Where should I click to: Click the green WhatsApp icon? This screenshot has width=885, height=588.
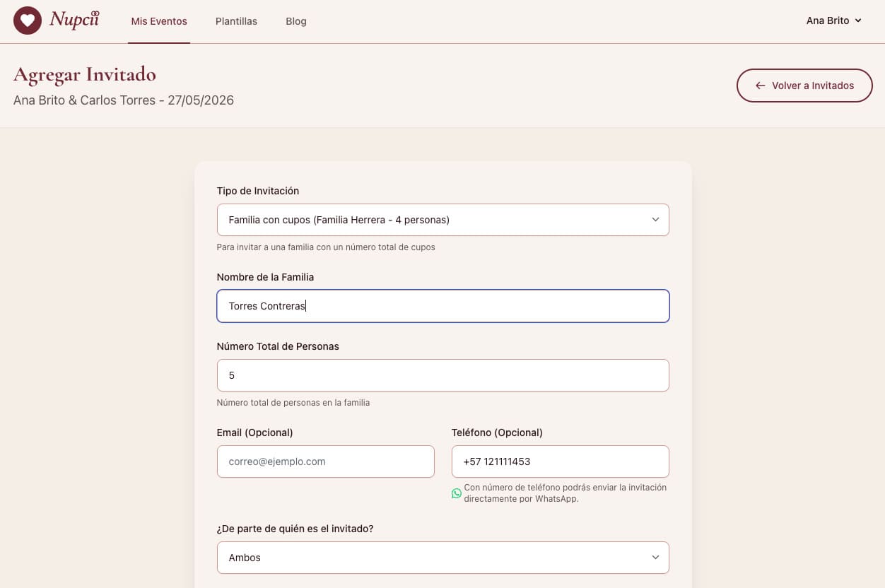pos(457,493)
